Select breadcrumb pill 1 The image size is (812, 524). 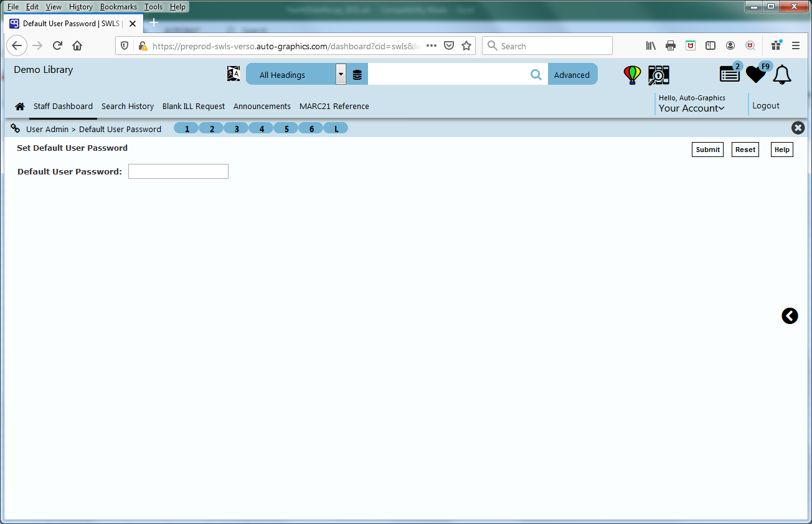(x=187, y=128)
